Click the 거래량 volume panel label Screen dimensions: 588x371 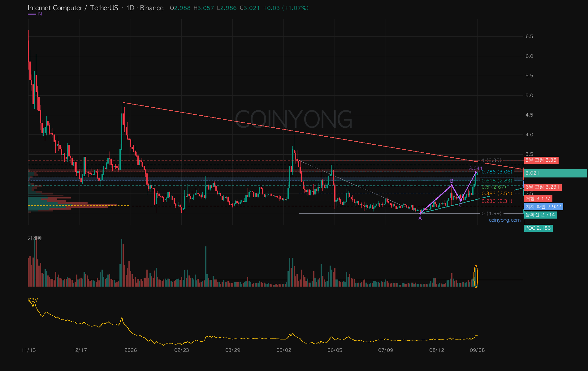click(x=35, y=238)
